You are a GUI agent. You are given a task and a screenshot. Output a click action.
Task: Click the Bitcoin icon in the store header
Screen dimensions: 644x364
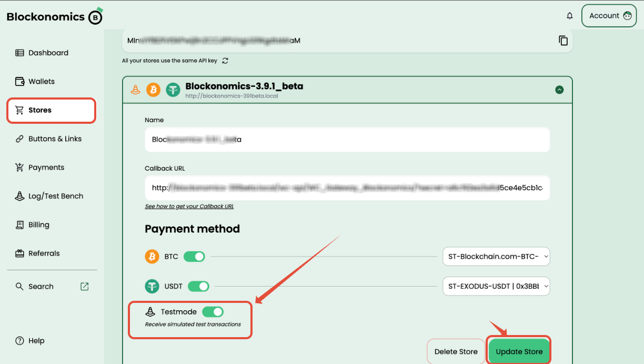(x=153, y=90)
